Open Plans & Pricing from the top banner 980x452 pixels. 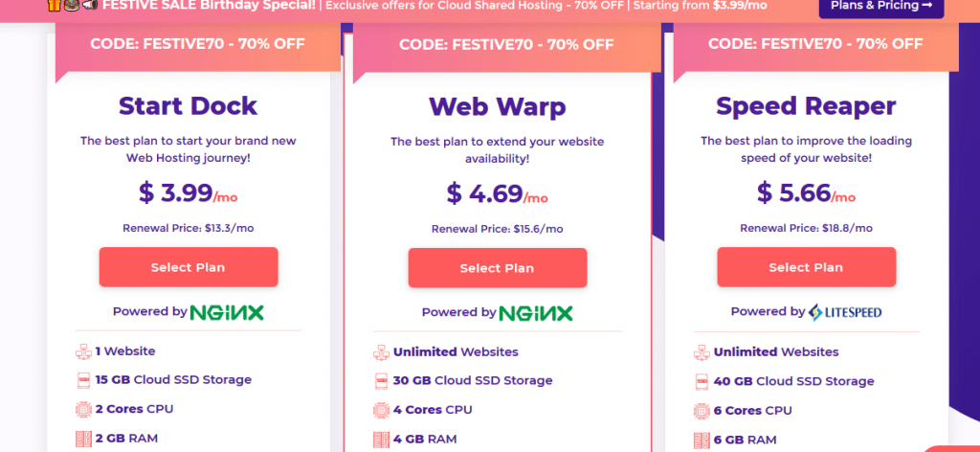pyautogui.click(x=880, y=5)
